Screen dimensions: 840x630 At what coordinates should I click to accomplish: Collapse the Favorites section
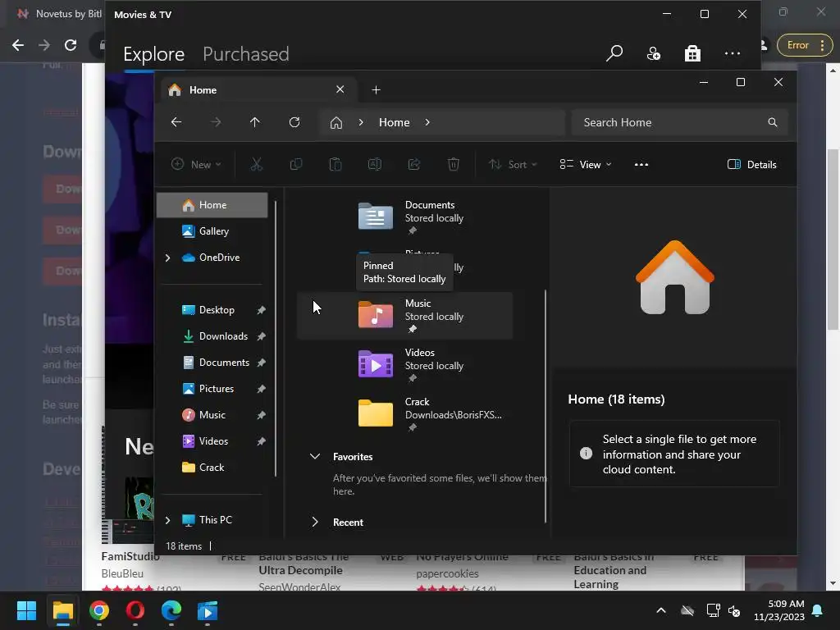pyautogui.click(x=315, y=456)
